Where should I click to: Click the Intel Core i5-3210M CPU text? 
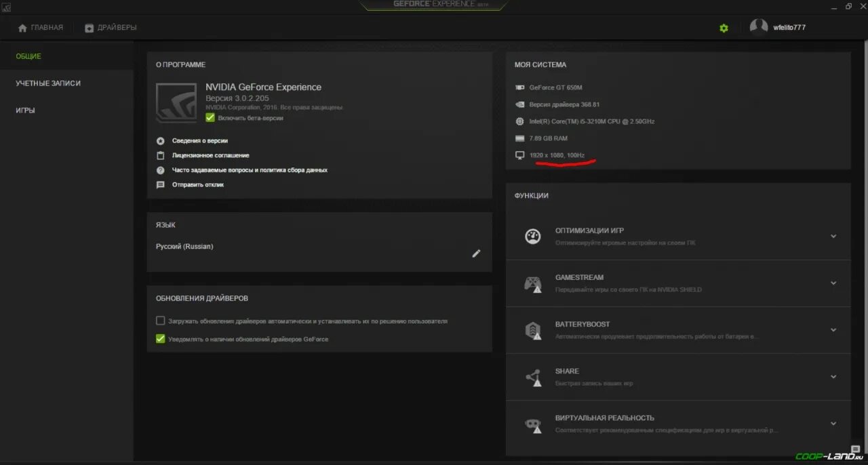[x=592, y=121]
